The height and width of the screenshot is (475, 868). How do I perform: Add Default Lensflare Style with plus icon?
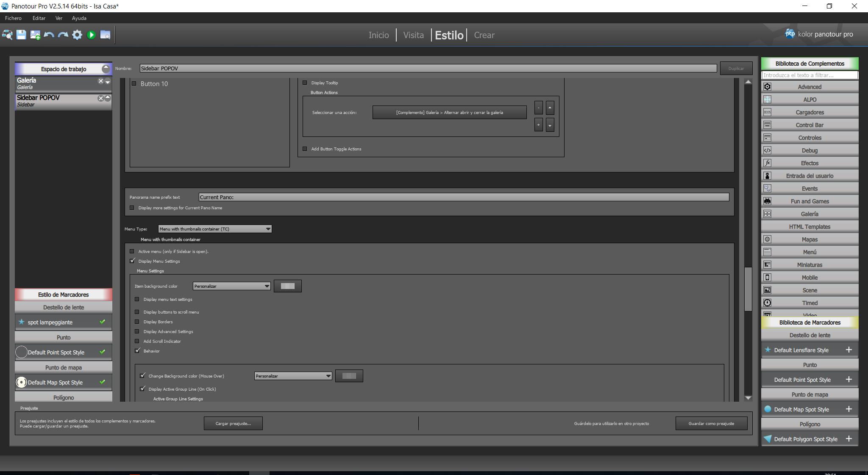[849, 350]
